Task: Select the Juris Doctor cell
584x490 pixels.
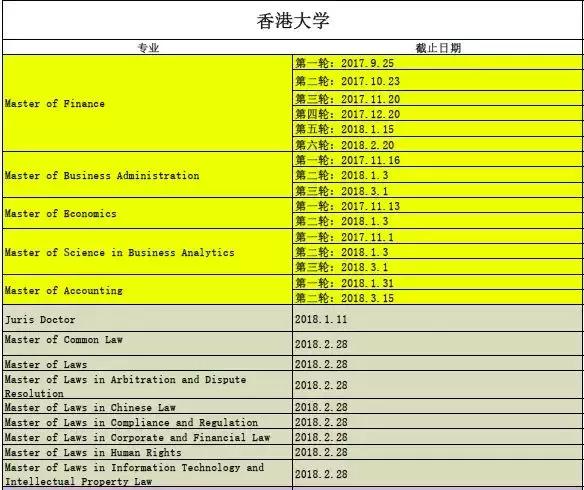Action: (148, 318)
